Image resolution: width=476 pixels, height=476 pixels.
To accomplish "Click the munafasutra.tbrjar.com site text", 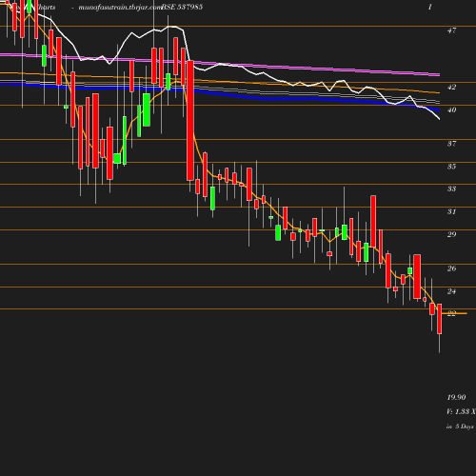I will pos(120,8).
